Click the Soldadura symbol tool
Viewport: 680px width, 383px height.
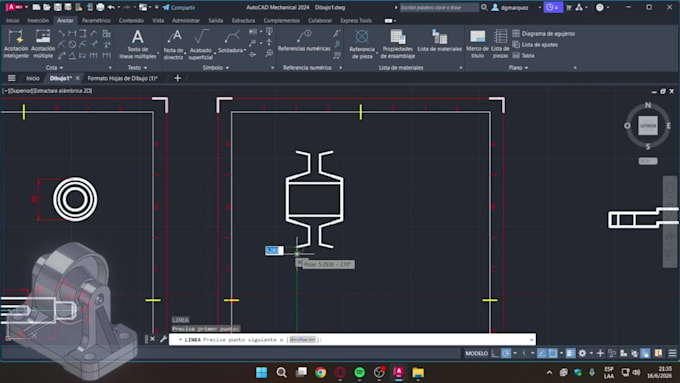click(232, 42)
